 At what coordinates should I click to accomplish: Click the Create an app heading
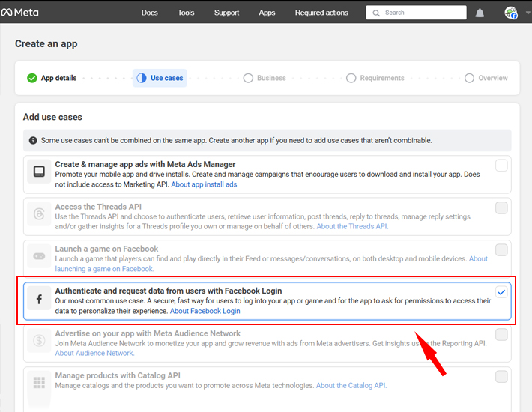pyautogui.click(x=46, y=44)
